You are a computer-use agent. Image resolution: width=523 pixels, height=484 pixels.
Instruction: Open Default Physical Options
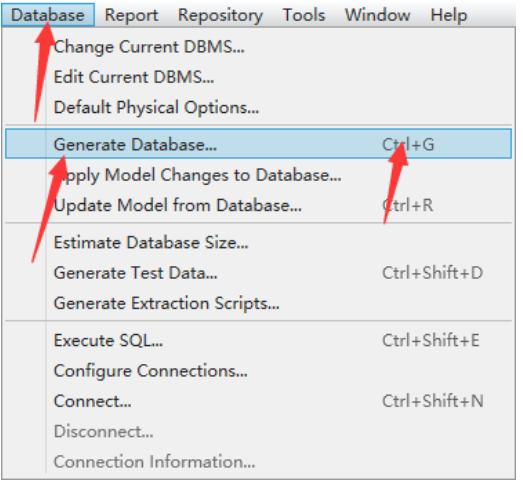pyautogui.click(x=258, y=107)
